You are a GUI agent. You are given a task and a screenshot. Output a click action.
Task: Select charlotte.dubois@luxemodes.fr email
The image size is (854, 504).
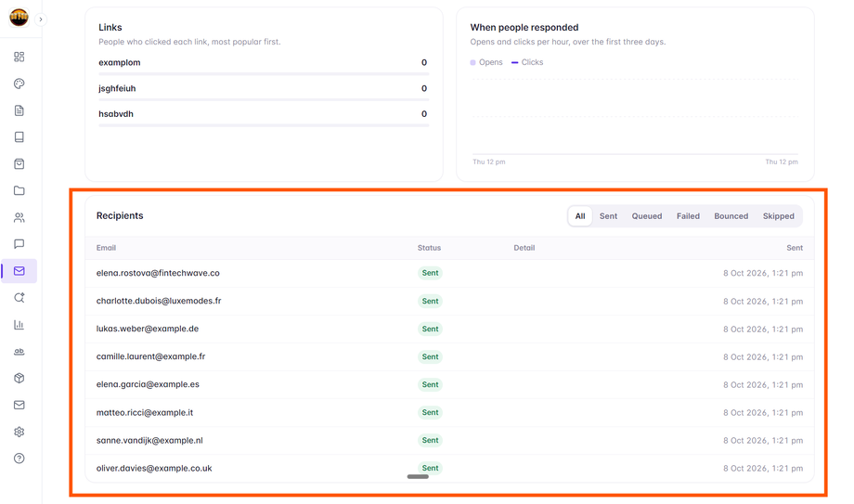coord(159,301)
